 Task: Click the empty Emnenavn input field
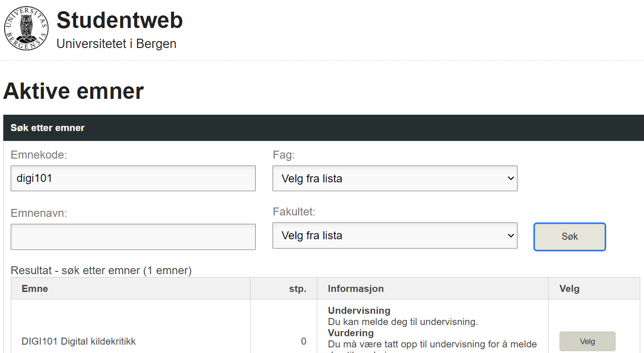point(133,237)
